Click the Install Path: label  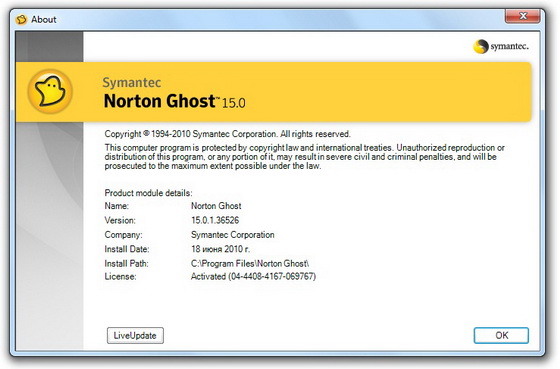(x=126, y=263)
